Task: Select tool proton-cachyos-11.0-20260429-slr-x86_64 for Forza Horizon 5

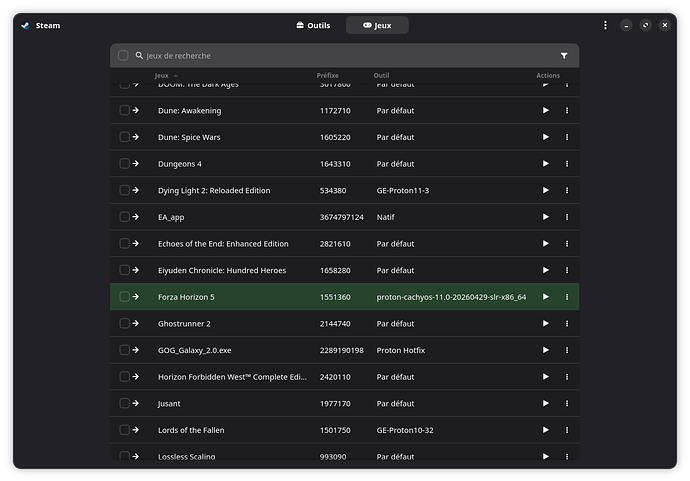Action: pos(451,297)
